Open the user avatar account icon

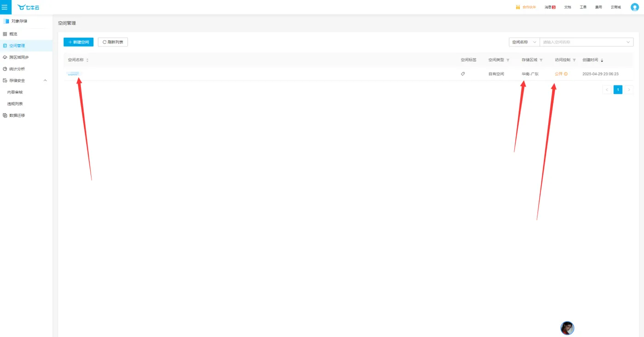point(635,7)
